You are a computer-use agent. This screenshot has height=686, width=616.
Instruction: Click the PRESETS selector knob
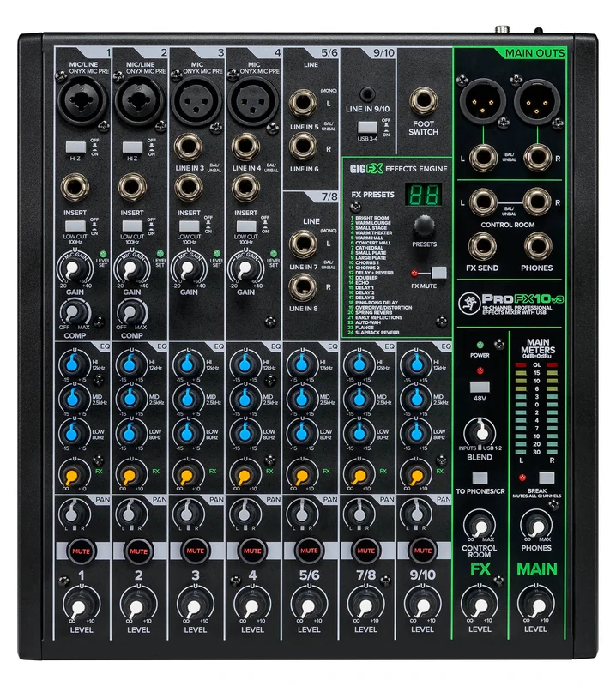pos(424,226)
